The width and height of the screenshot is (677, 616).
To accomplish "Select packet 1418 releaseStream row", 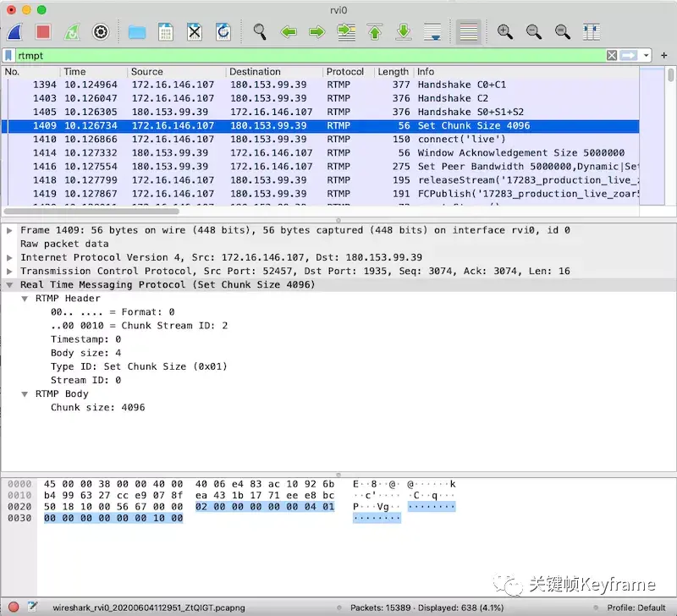I will (x=321, y=180).
